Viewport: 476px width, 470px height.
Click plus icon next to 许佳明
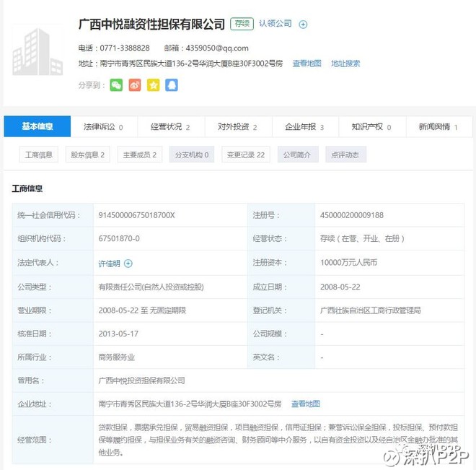point(128,264)
